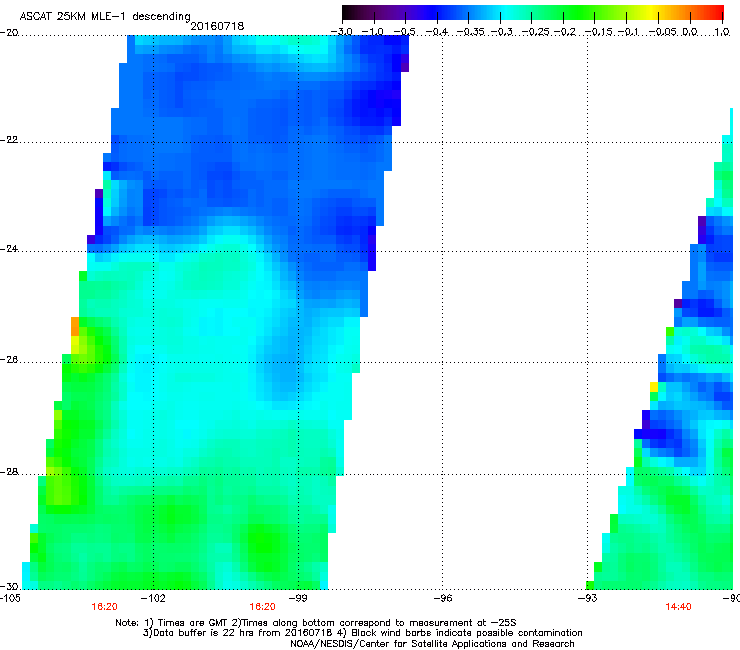
Task: Click the -0.5 color scale label
Action: click(404, 32)
